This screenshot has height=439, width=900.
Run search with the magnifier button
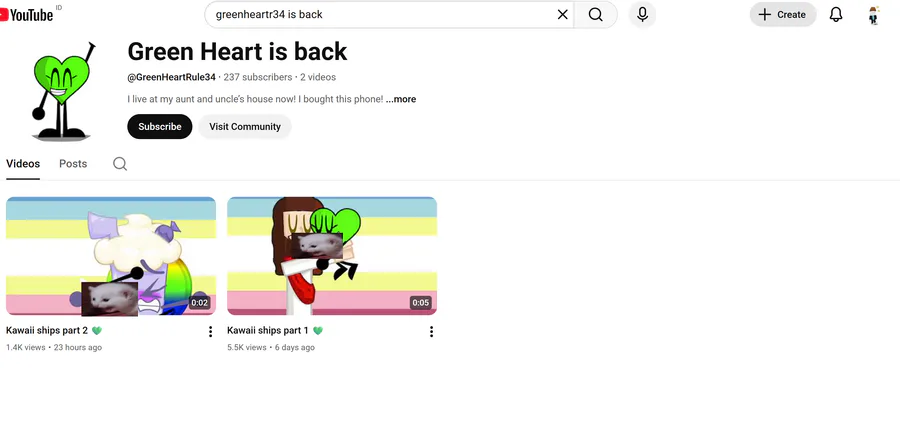[x=596, y=14]
